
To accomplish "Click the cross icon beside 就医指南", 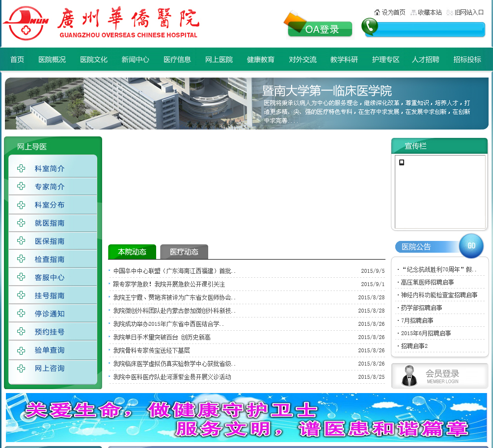I will pyautogui.click(x=21, y=223).
